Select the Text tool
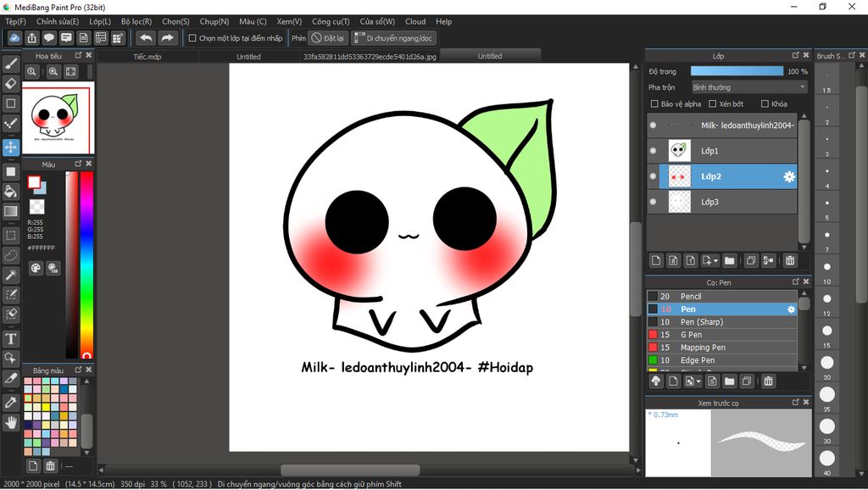Viewport: 868px width, 490px height. point(10,338)
